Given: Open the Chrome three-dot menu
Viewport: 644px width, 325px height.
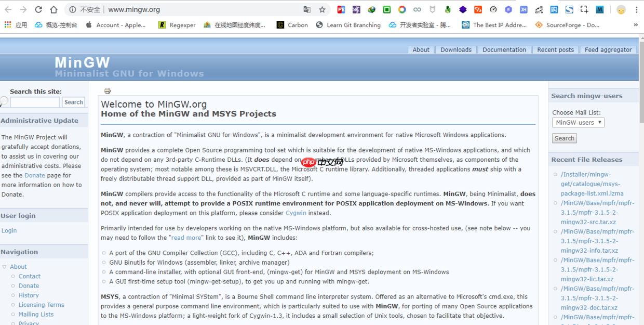Looking at the screenshot, I should 636,9.
